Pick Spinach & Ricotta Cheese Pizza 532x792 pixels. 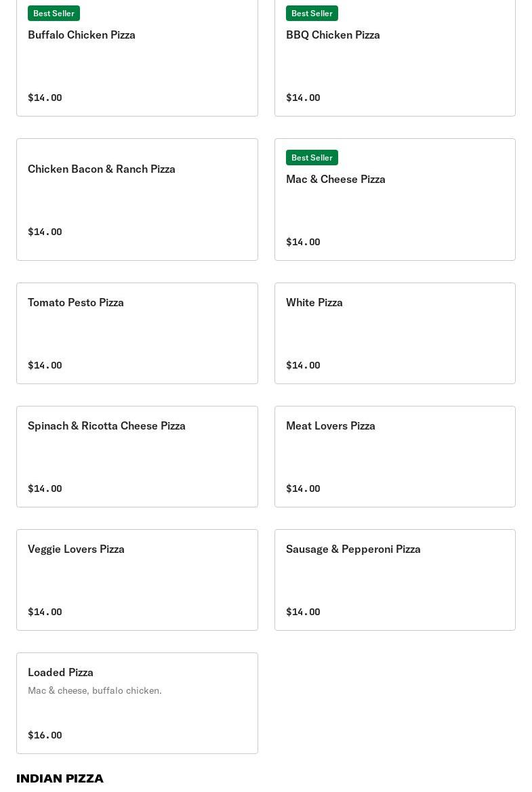point(106,426)
